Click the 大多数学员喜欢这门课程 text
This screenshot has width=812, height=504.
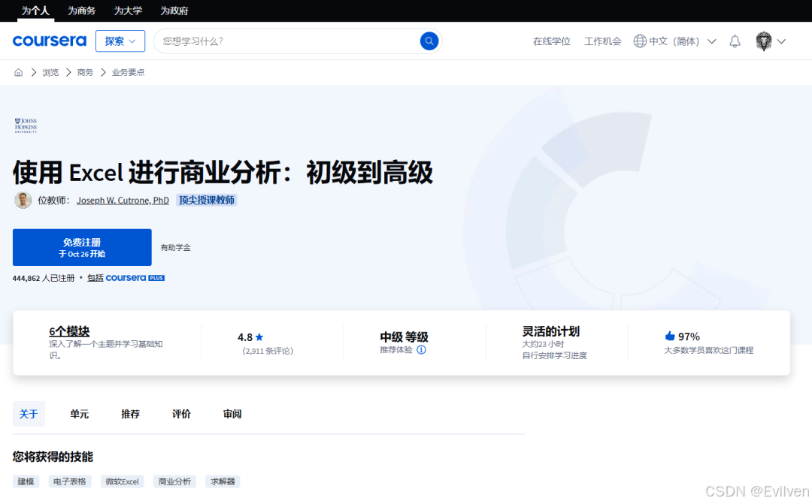(708, 350)
